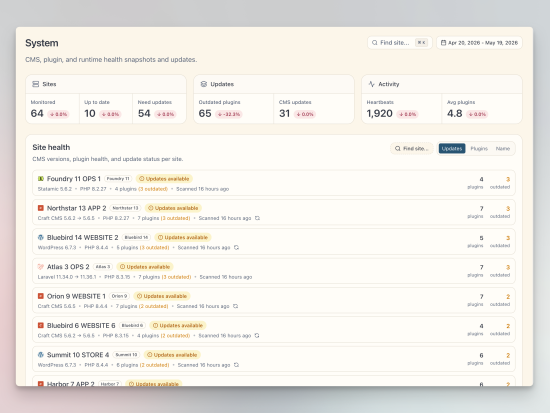This screenshot has height=413, width=550.
Task: Click the search icon in top Find site field
Action: (x=375, y=42)
